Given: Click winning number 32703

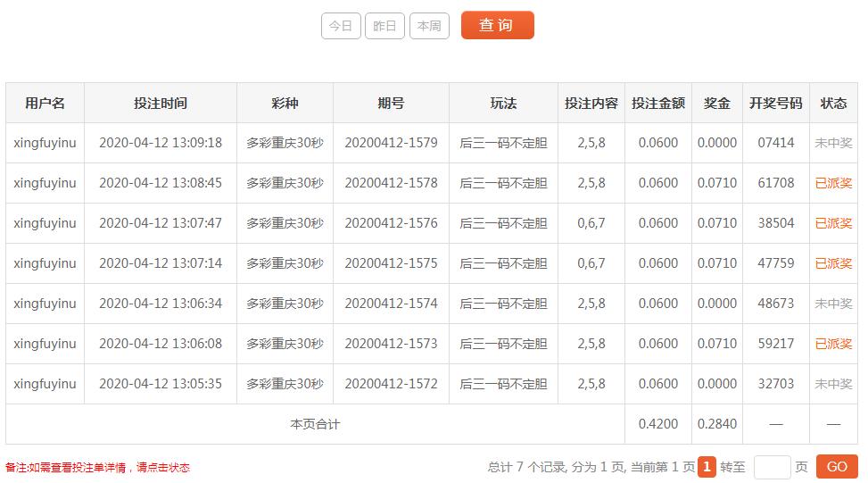Looking at the screenshot, I should (775, 384).
